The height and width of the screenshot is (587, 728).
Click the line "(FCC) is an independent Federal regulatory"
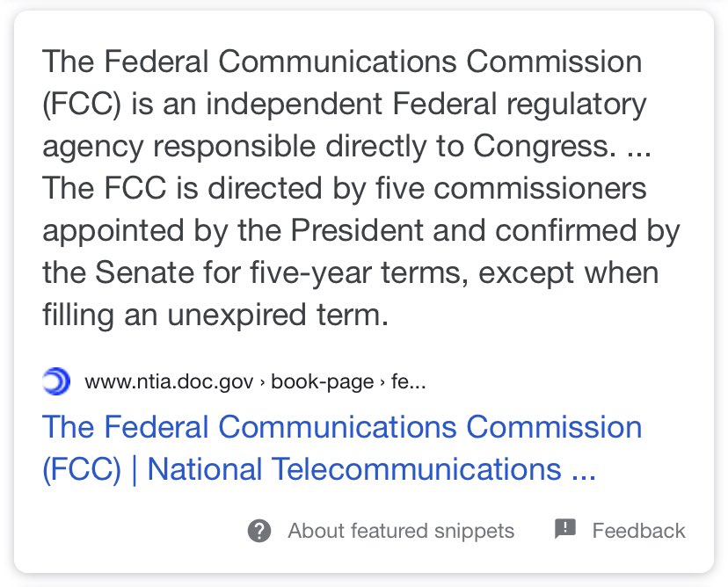click(x=344, y=105)
